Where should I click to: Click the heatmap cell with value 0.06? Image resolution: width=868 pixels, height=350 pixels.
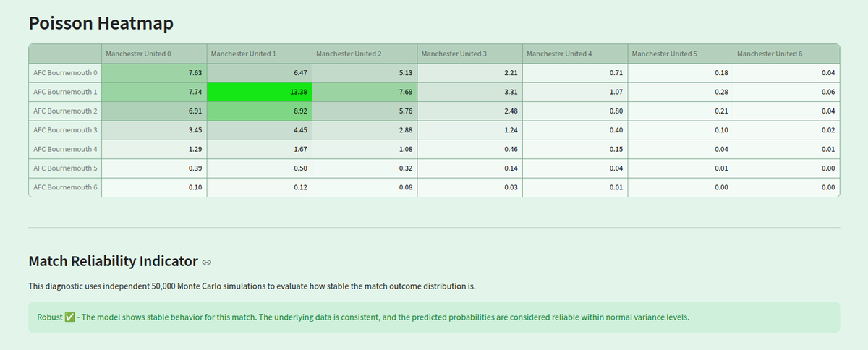(x=786, y=92)
